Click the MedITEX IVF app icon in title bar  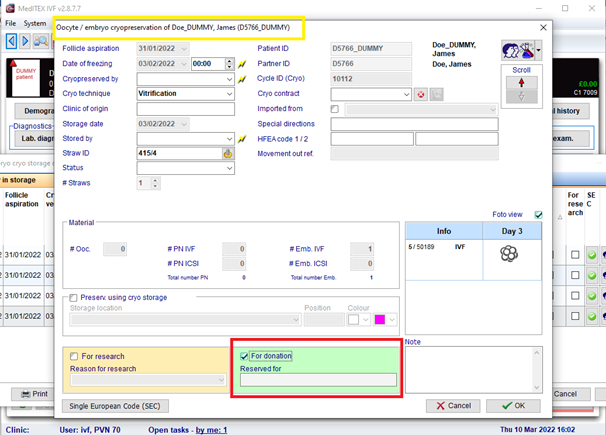point(10,8)
